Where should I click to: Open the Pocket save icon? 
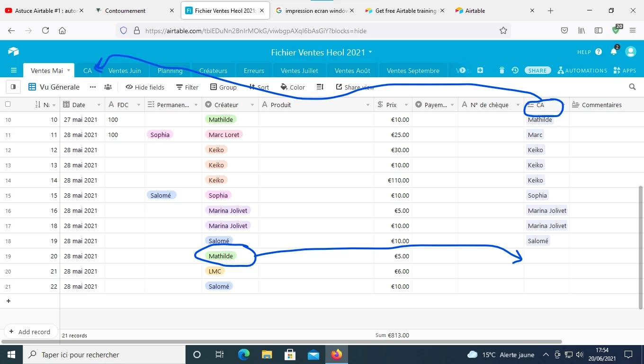coord(564,30)
